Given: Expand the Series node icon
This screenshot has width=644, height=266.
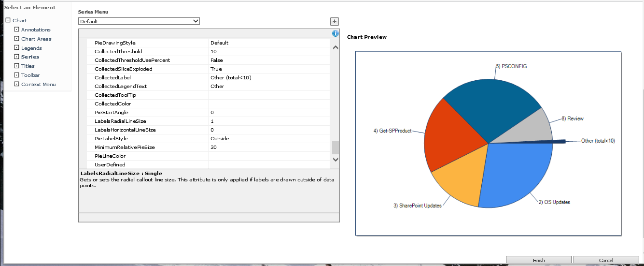Looking at the screenshot, I should [x=16, y=57].
